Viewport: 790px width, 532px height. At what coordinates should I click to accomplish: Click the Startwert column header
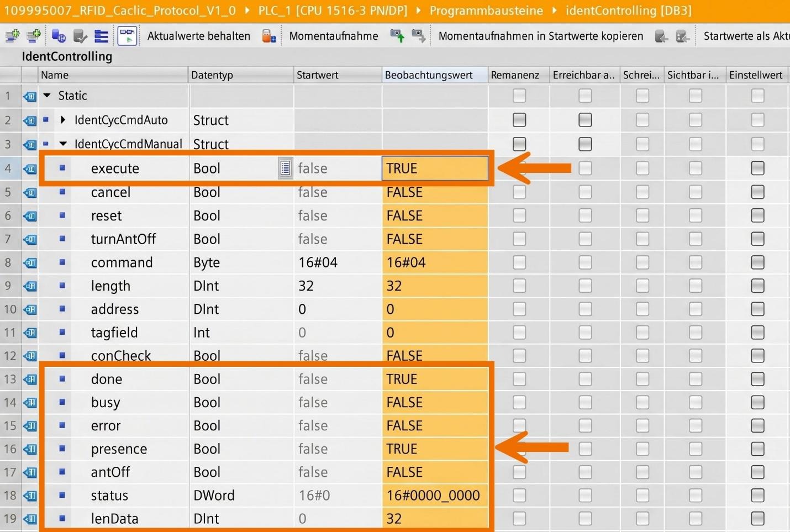[x=338, y=75]
